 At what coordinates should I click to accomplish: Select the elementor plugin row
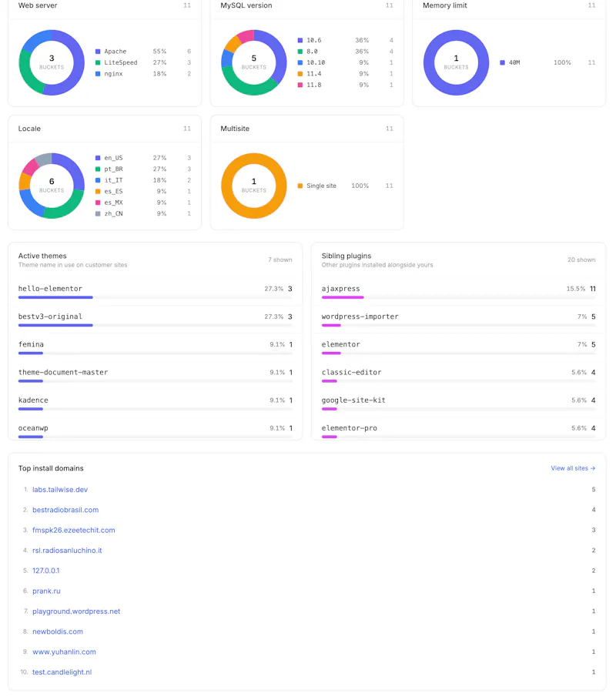458,348
